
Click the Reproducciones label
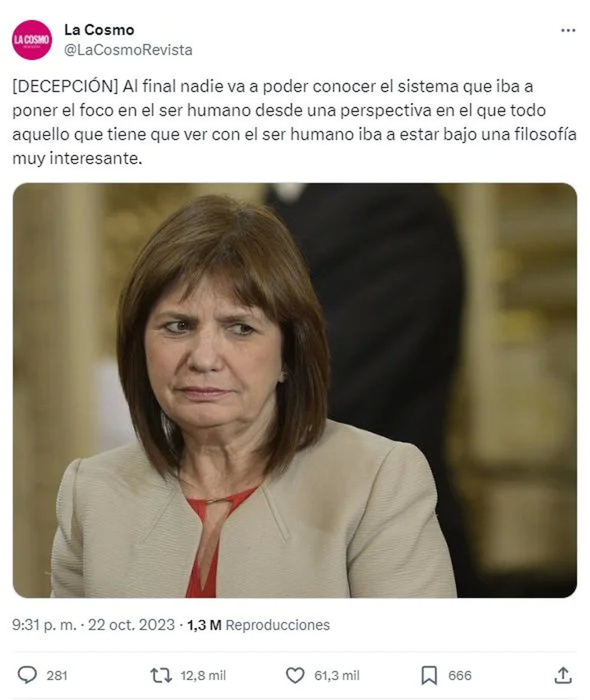tap(278, 625)
